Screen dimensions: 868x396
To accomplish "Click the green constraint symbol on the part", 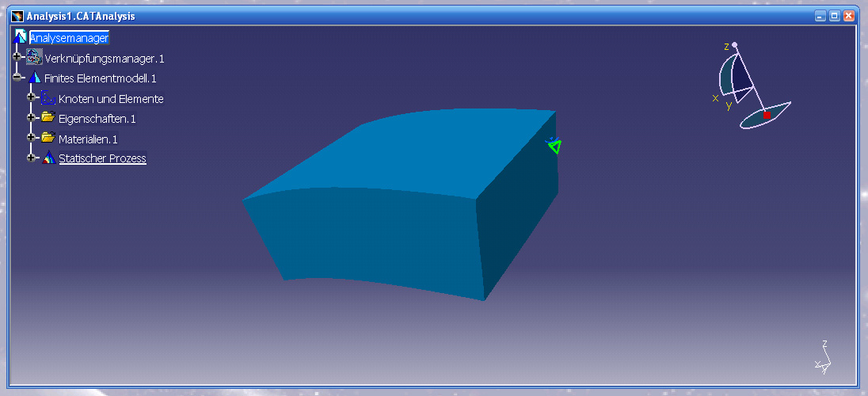I will pos(554,145).
